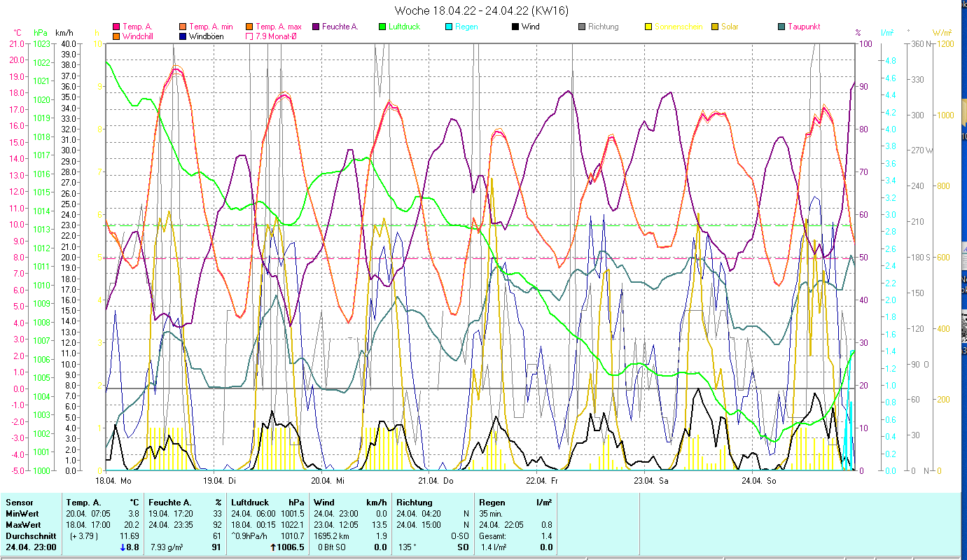The image size is (967, 560).
Task: Click the Taupunkt legend label
Action: (803, 27)
